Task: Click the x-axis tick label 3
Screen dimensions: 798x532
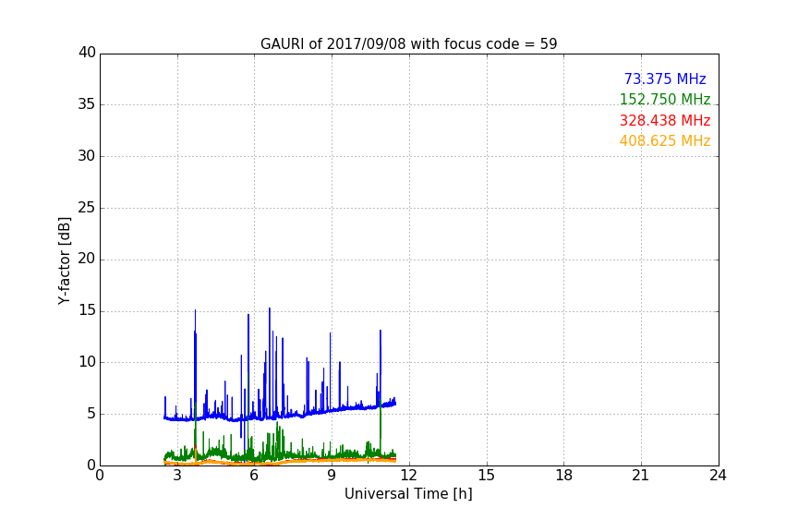Action: (x=177, y=476)
